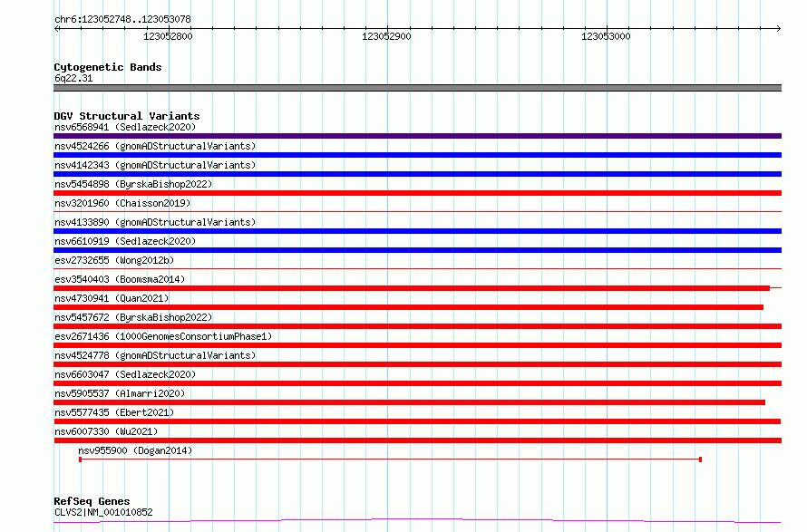The width and height of the screenshot is (807, 532).
Task: Select the 6q22.31 band label
Action: pyautogui.click(x=73, y=78)
